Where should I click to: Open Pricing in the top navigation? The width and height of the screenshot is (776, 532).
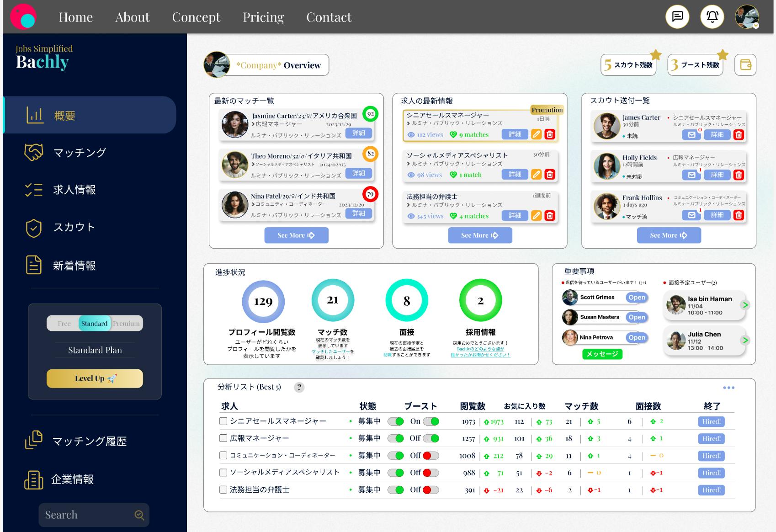[x=263, y=17]
